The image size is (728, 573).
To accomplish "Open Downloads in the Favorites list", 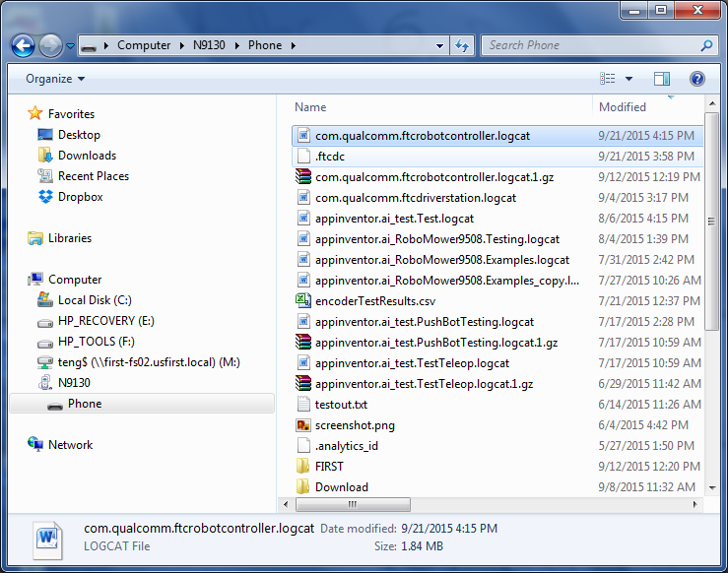I will click(87, 156).
